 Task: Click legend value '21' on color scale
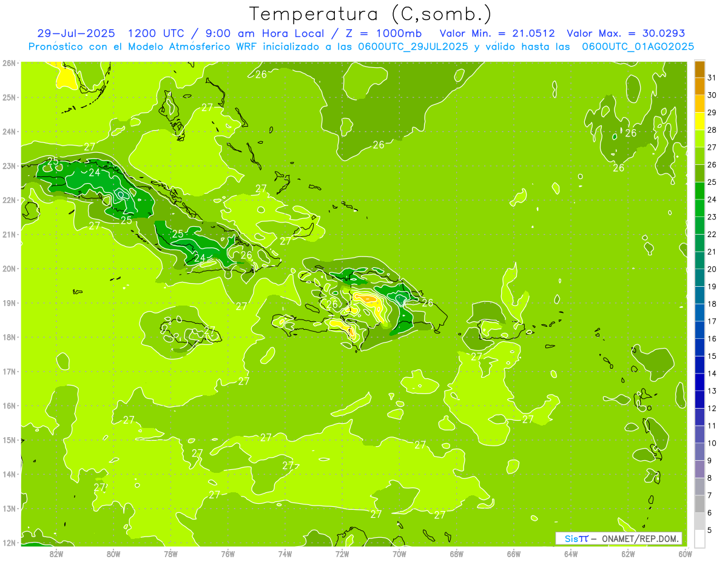712,252
